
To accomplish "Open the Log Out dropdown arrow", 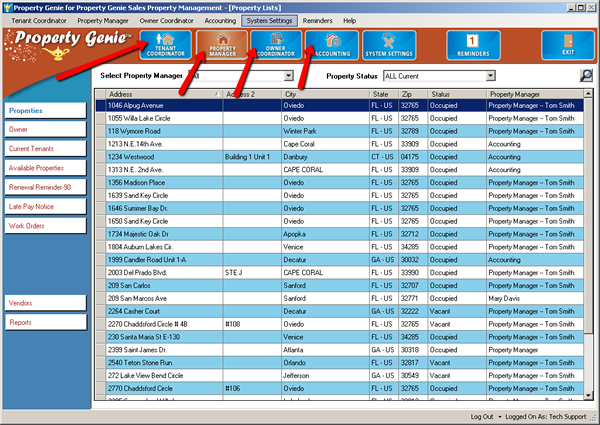I will (500, 417).
